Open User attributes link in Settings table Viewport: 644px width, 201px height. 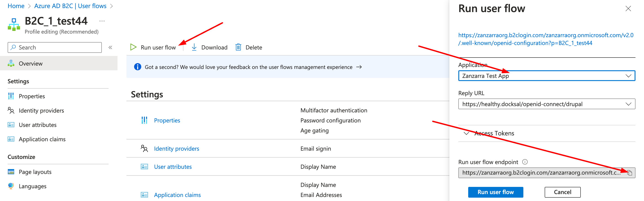click(x=173, y=167)
